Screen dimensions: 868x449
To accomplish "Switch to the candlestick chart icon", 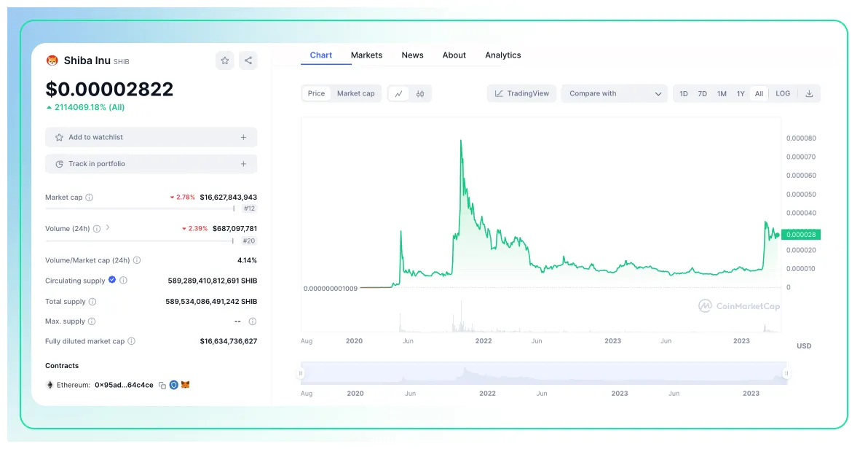I will [x=419, y=93].
